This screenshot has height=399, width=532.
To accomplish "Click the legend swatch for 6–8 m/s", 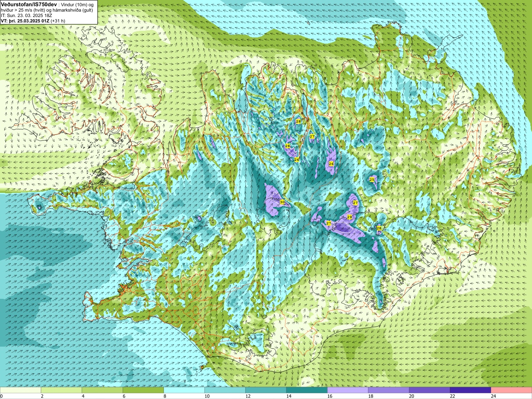I will pyautogui.click(x=143, y=390).
